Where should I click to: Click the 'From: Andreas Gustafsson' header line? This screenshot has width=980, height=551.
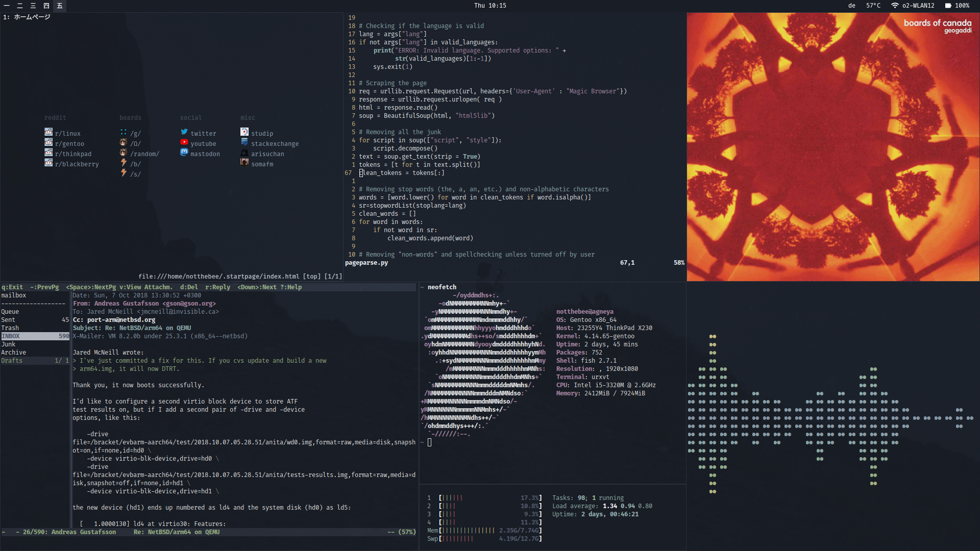[144, 304]
